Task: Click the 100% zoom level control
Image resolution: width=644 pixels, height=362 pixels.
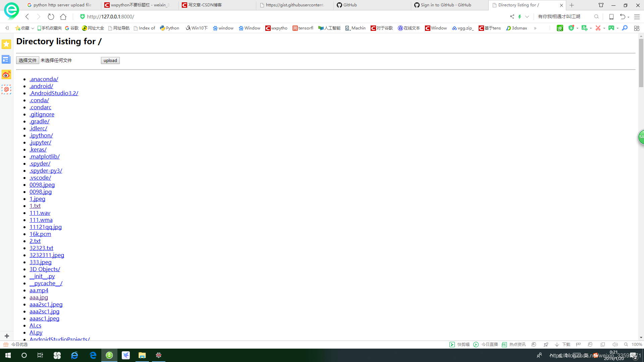Action: point(637,345)
